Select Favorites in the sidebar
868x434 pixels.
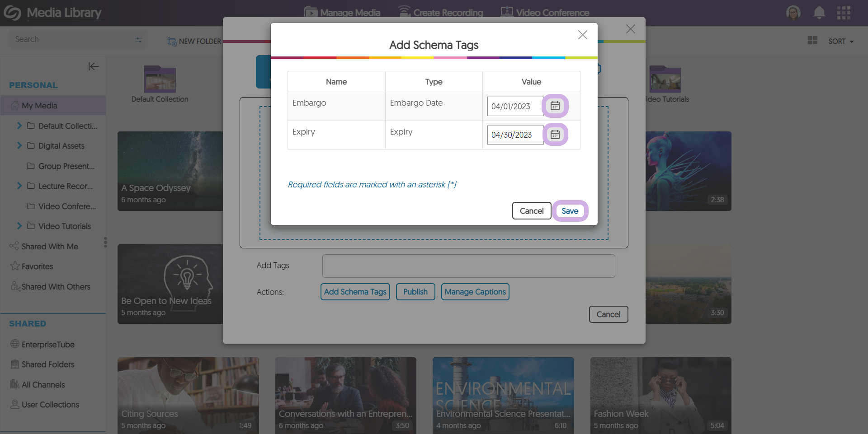click(37, 266)
